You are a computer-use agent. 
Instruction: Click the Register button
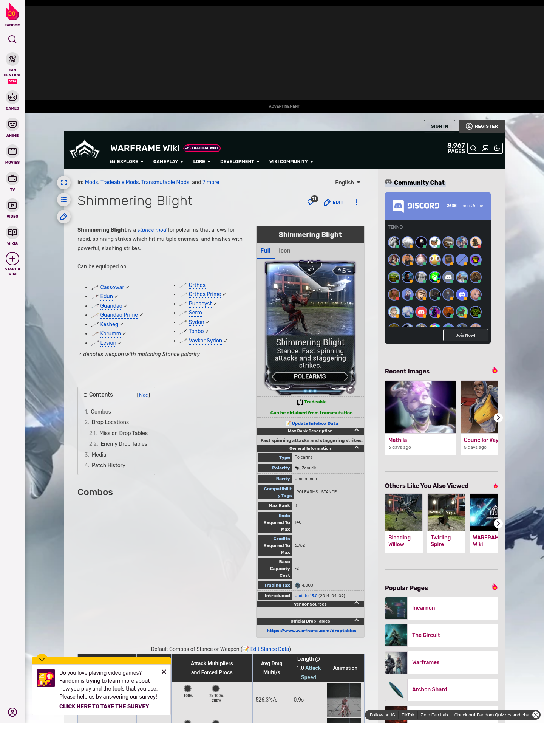(x=482, y=126)
